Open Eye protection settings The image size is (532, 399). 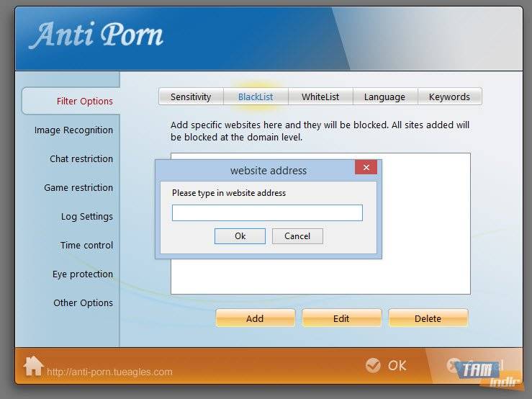[x=82, y=274]
